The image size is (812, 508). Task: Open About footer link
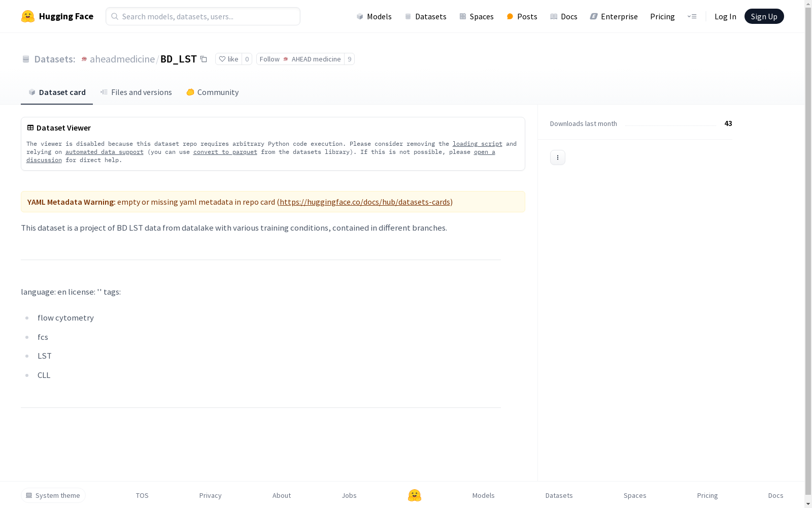click(x=282, y=495)
